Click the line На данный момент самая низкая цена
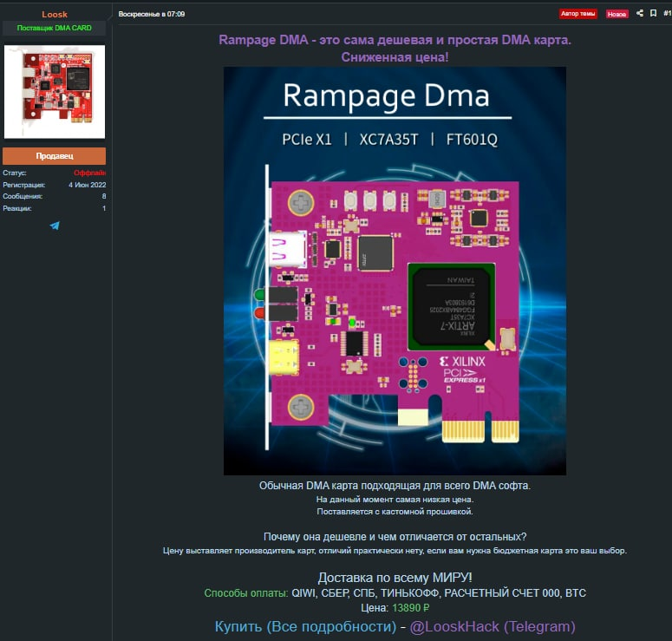The width and height of the screenshot is (672, 641). (395, 500)
